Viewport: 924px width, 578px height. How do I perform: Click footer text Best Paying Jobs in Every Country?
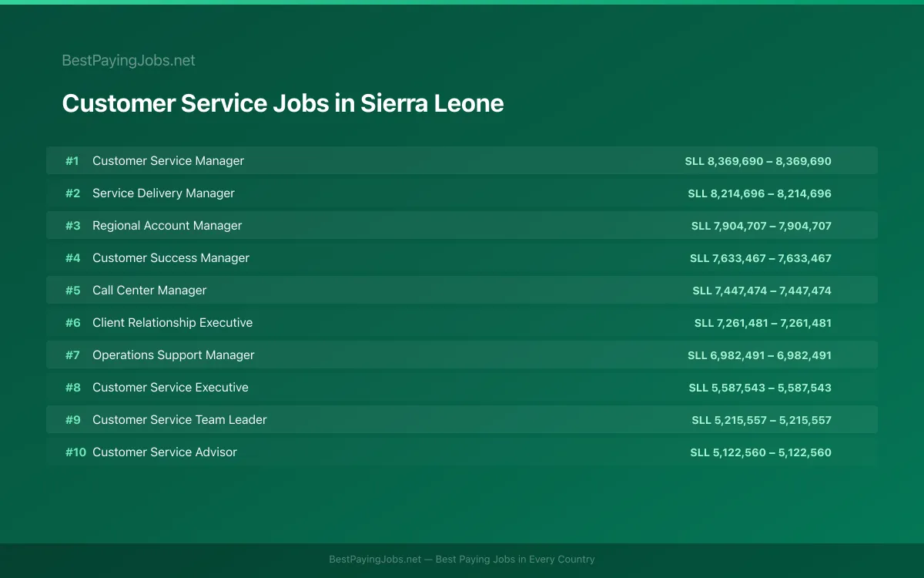tap(515, 560)
